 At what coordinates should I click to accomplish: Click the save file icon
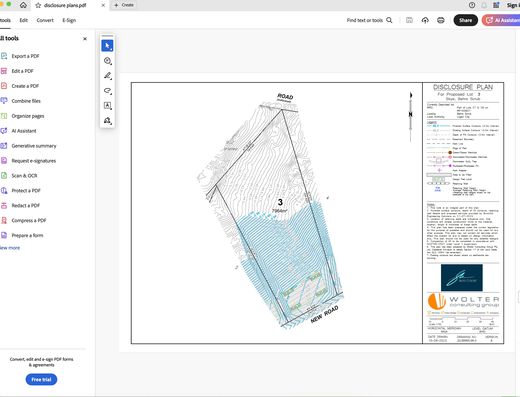click(409, 20)
